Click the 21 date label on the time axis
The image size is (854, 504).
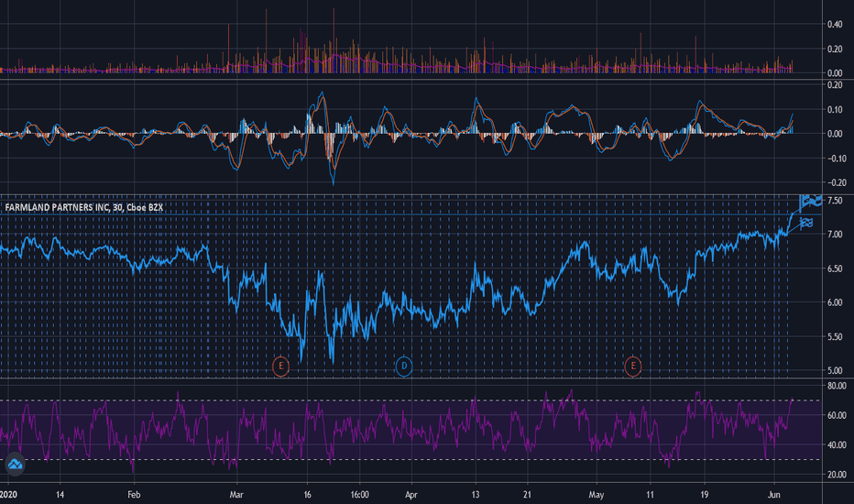[x=528, y=495]
